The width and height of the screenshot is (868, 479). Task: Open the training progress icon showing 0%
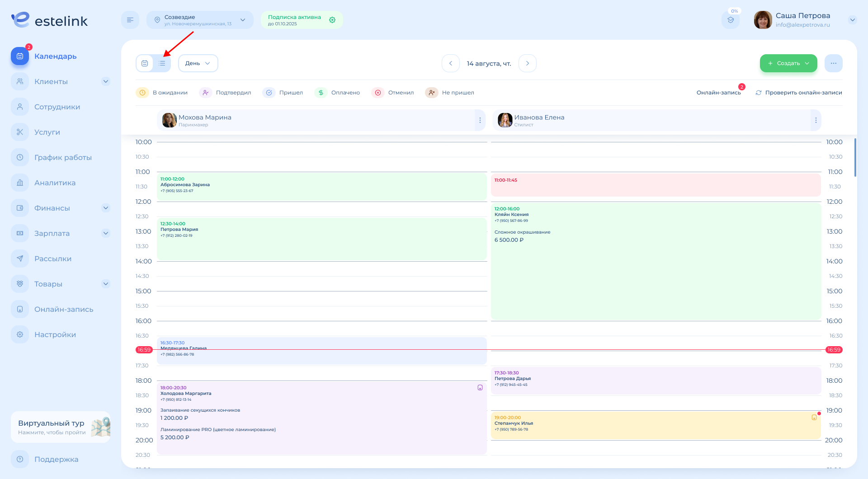pos(730,20)
